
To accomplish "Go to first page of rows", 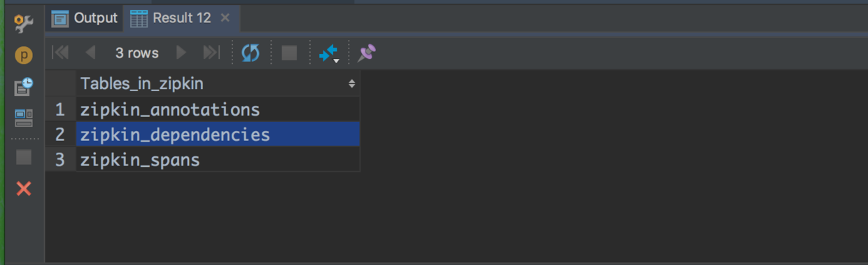I will click(61, 53).
